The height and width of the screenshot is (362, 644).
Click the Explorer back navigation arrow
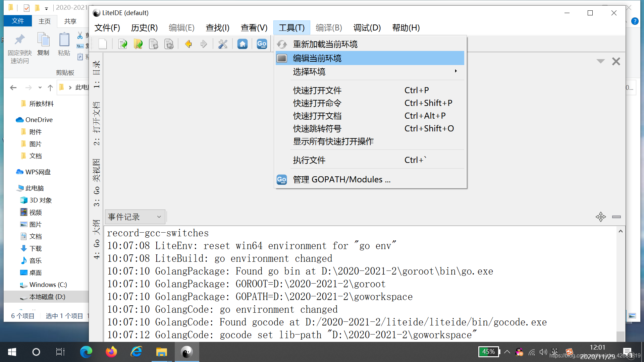coord(13,87)
